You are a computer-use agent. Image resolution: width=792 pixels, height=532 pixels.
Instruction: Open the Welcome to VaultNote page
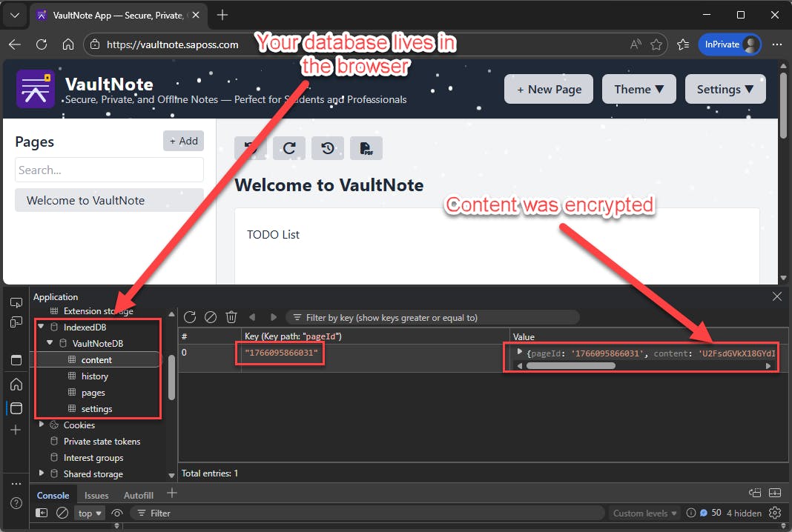click(x=109, y=200)
